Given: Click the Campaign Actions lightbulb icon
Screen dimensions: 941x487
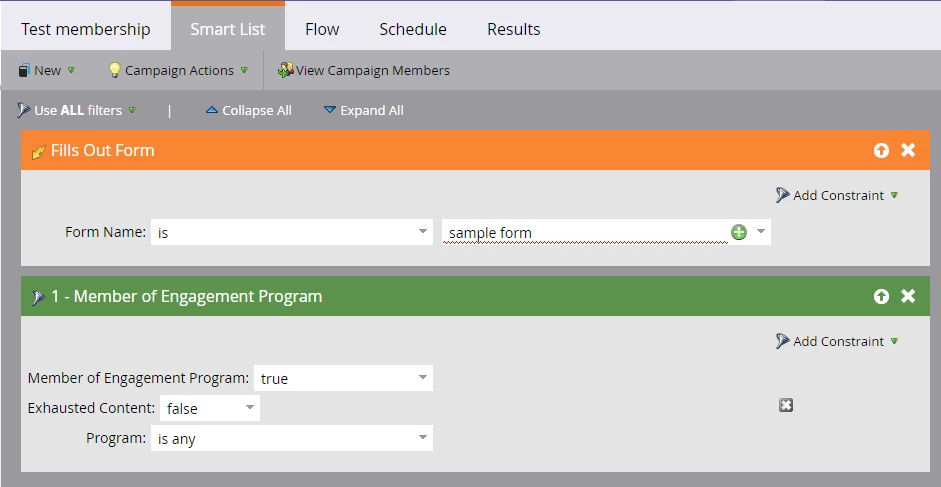Looking at the screenshot, I should pos(114,70).
